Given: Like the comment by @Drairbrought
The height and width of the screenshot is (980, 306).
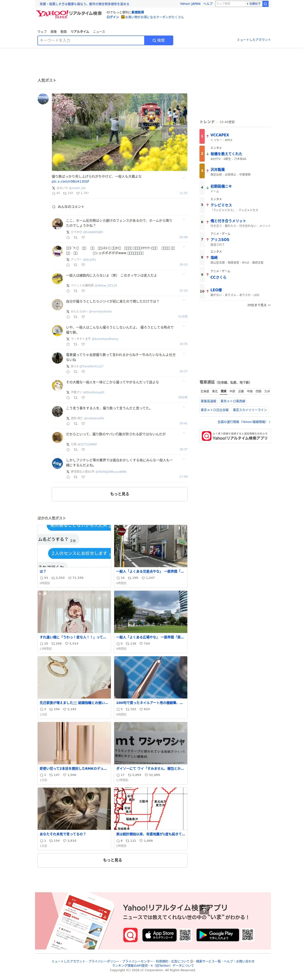Looking at the screenshot, I should tap(83, 398).
